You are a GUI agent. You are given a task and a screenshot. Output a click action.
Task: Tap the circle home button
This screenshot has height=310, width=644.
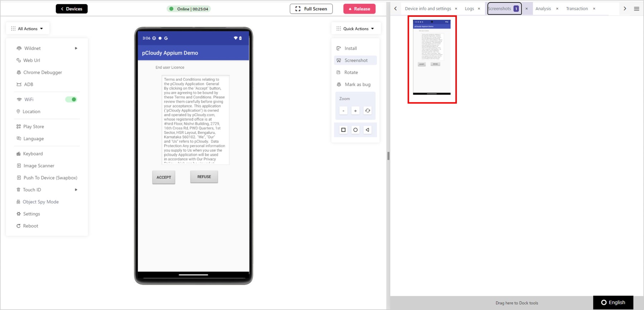coord(355,130)
